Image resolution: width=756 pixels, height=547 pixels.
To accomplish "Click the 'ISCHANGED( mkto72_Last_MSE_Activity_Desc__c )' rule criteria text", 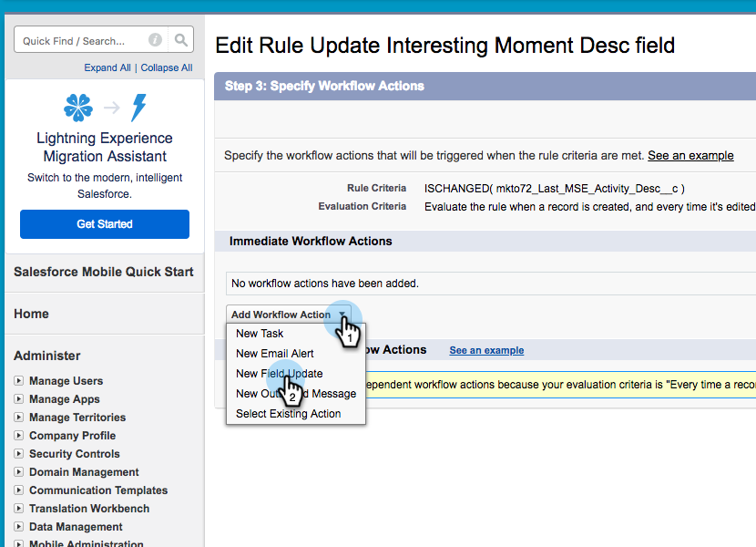I will pos(555,189).
